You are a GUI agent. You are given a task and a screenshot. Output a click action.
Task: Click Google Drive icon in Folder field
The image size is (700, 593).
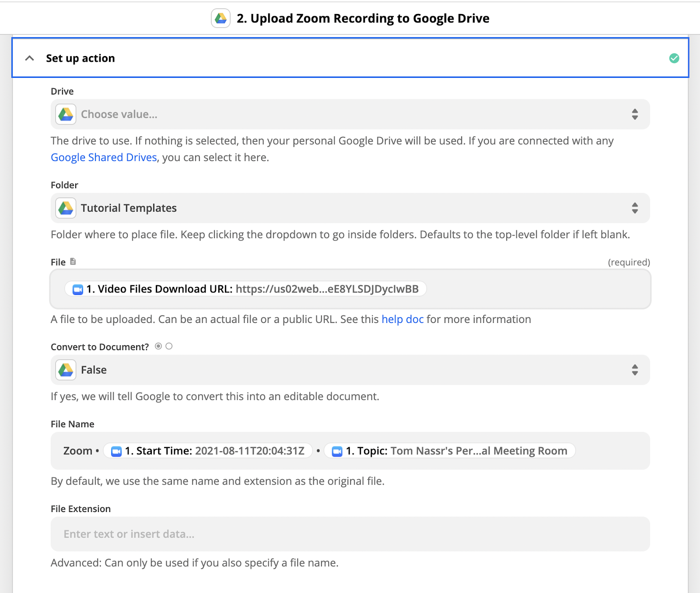click(66, 208)
